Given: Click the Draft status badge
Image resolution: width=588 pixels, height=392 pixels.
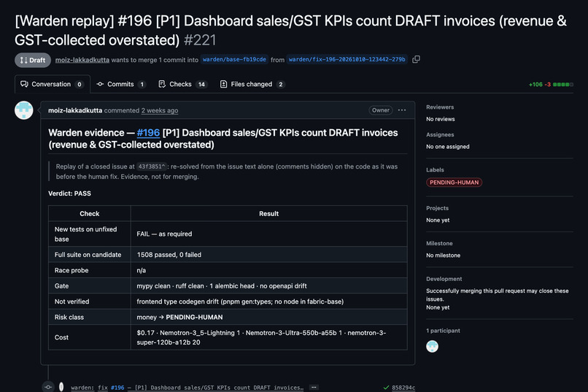Looking at the screenshot, I should (x=33, y=60).
